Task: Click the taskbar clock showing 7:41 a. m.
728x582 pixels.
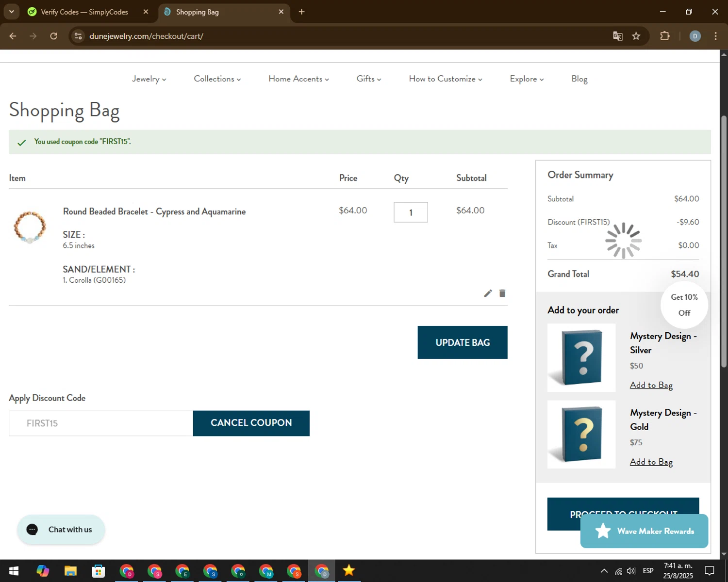Action: click(x=678, y=571)
